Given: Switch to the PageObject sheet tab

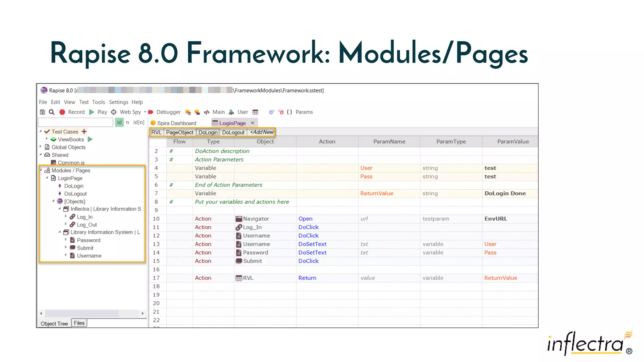Looking at the screenshot, I should click(x=180, y=132).
